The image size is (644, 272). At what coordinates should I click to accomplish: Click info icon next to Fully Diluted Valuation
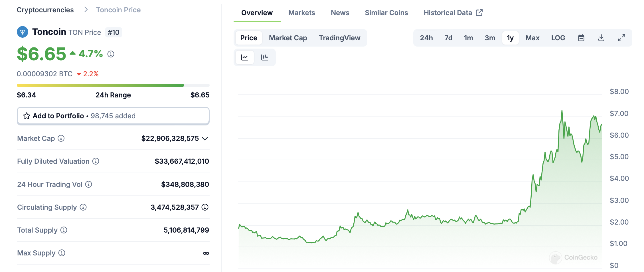click(96, 161)
